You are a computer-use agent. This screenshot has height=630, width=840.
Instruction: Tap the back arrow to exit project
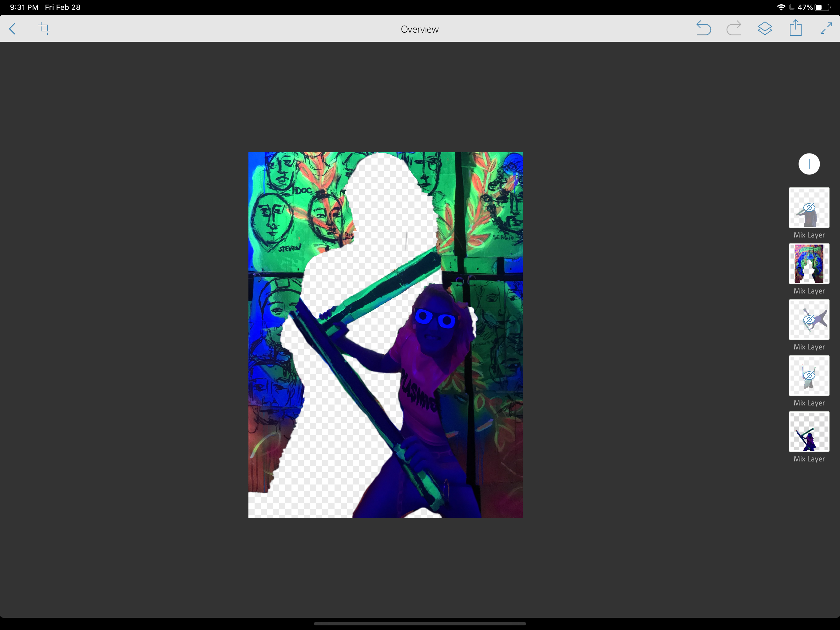tap(13, 29)
